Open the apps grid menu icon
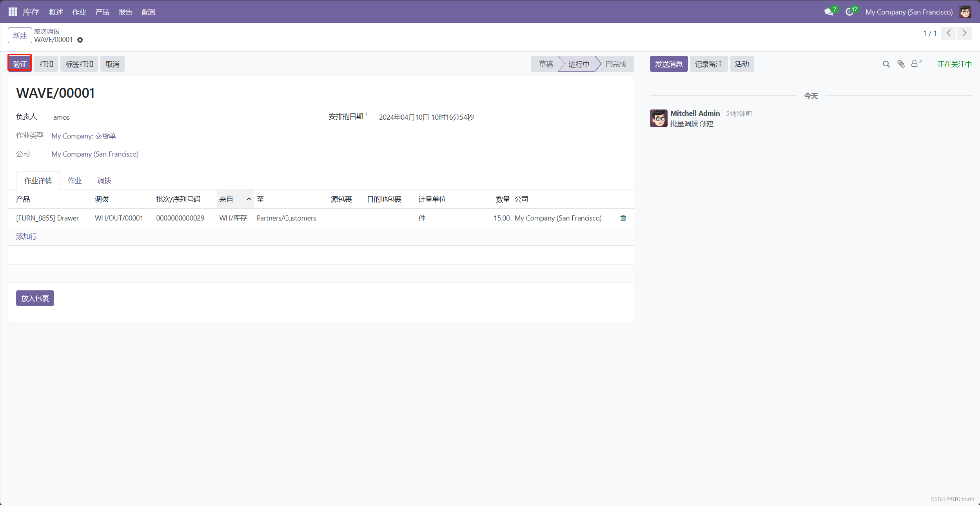 click(x=13, y=12)
